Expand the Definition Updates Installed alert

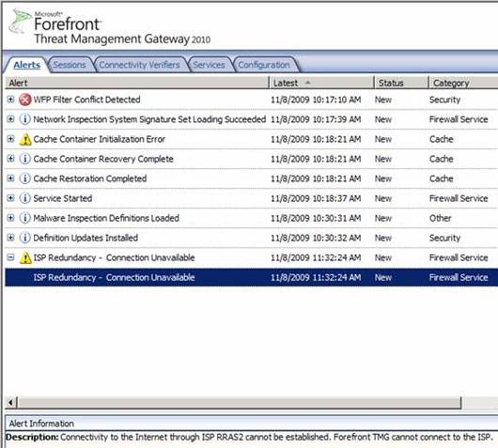[10, 238]
